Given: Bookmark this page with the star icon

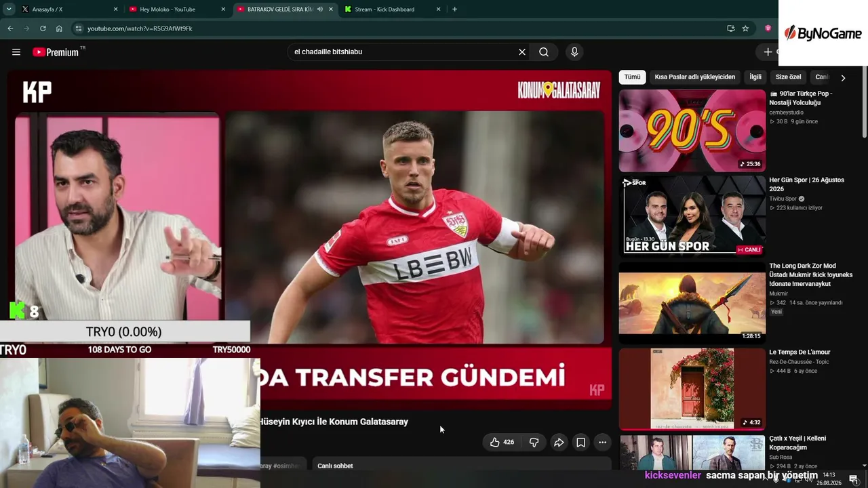Looking at the screenshot, I should pyautogui.click(x=745, y=28).
